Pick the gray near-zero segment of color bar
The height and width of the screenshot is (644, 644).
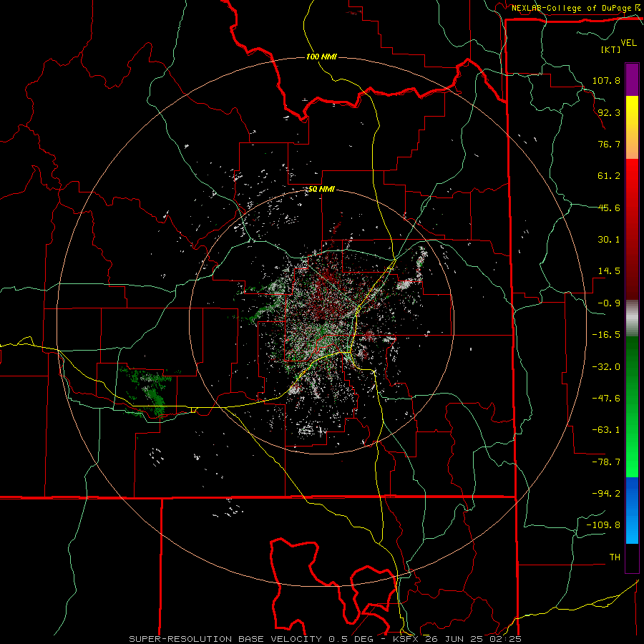[632, 316]
